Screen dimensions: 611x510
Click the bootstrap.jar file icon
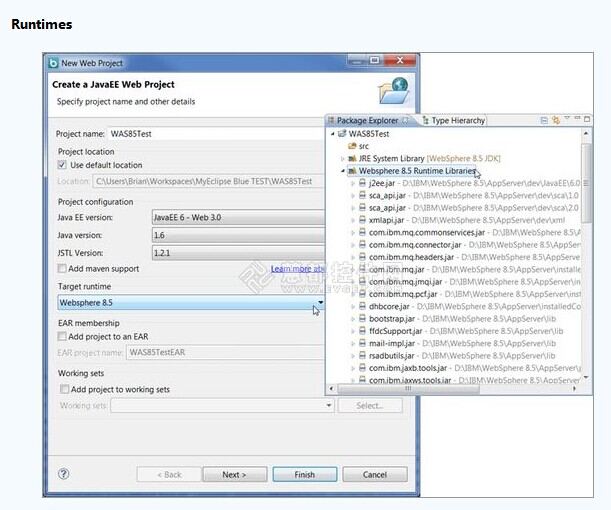(361, 319)
